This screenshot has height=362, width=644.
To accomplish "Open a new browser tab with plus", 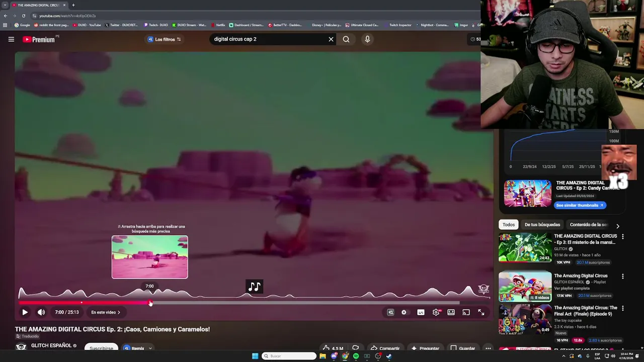I will point(73,5).
